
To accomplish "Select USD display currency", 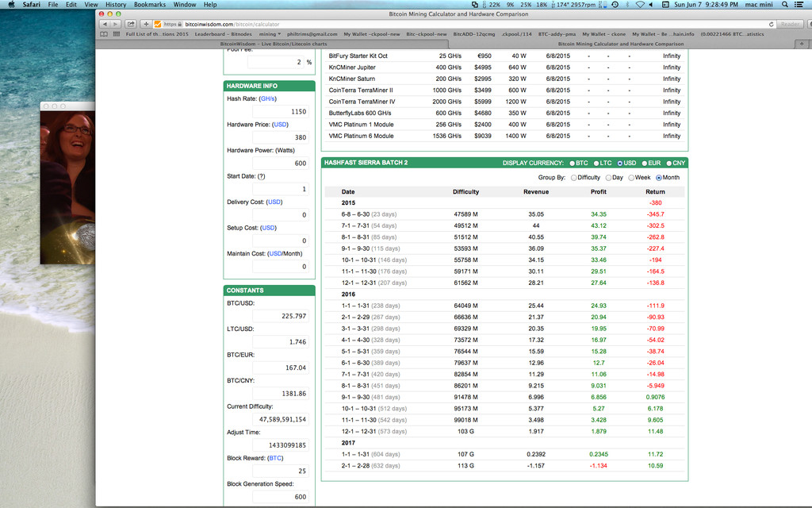I will (620, 164).
